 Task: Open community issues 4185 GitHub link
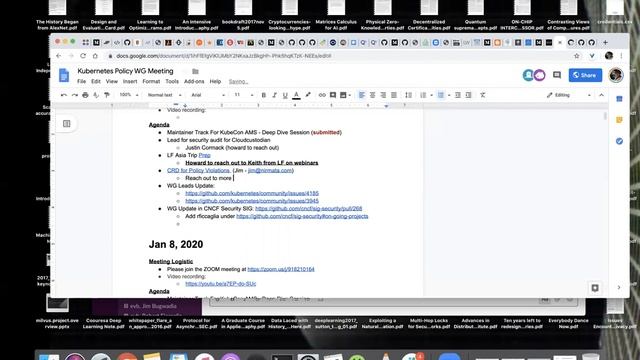click(x=252, y=193)
